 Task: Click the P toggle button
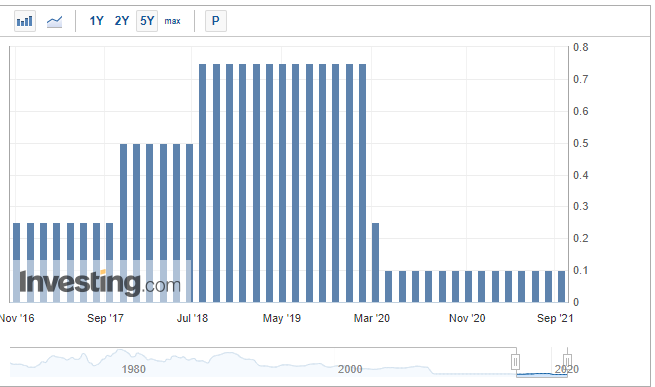point(216,21)
